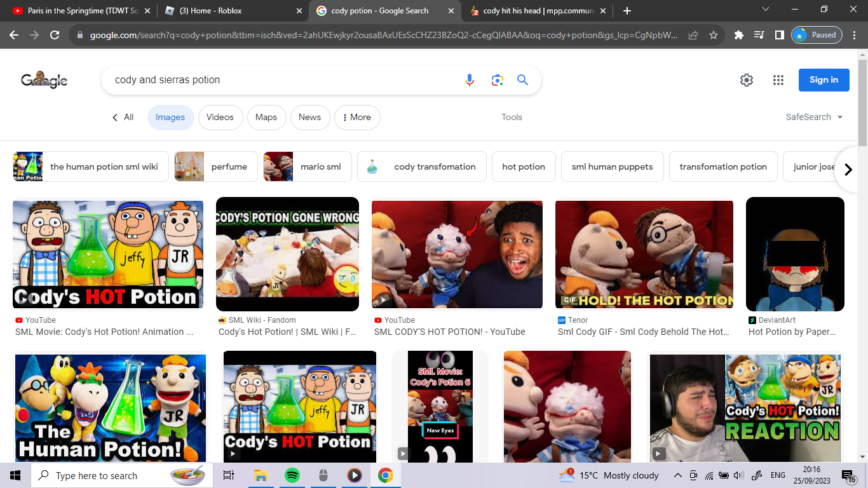Image resolution: width=868 pixels, height=488 pixels.
Task: Open search Tools options
Action: pos(512,117)
